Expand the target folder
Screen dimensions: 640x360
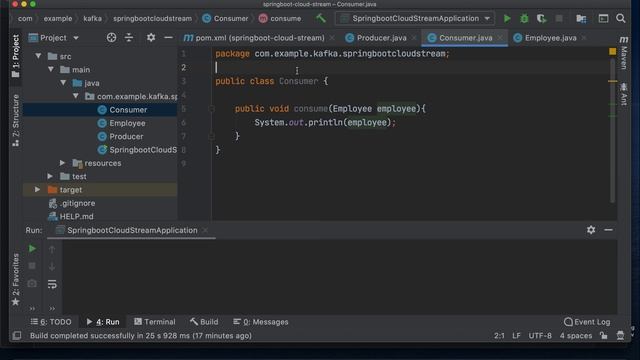click(38, 190)
